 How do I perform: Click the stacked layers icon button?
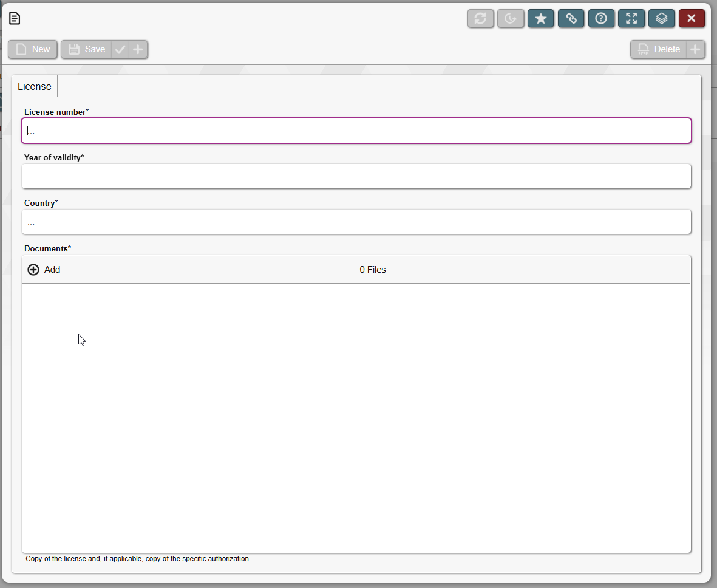pyautogui.click(x=661, y=19)
